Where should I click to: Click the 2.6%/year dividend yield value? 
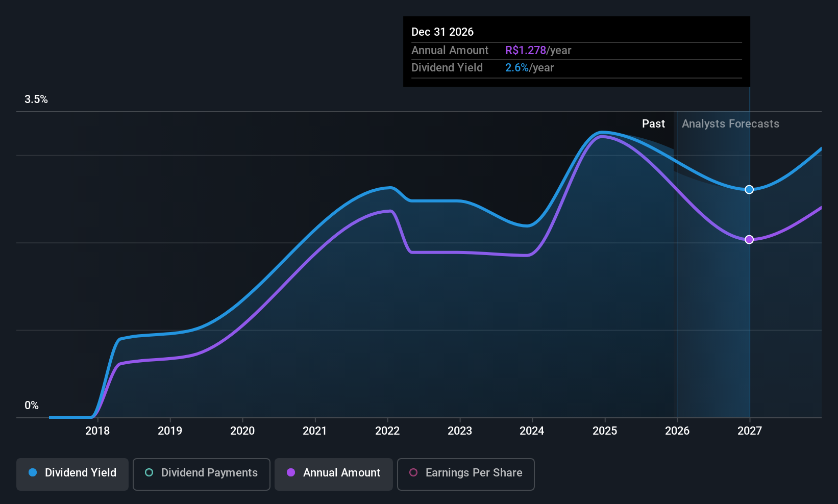529,68
